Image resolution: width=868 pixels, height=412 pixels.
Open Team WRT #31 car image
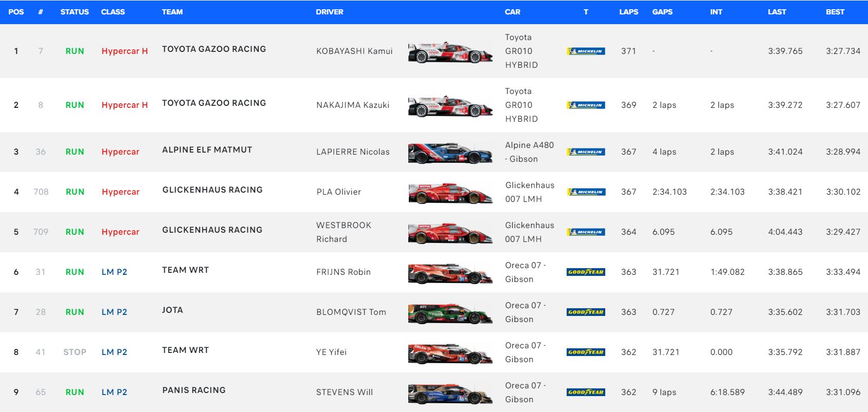pyautogui.click(x=450, y=273)
